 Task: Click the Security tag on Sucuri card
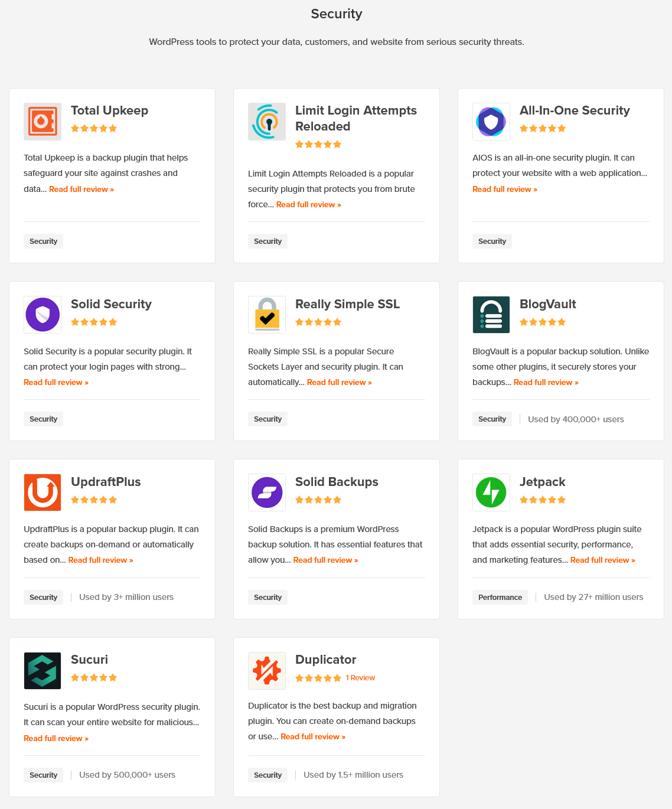pos(43,775)
